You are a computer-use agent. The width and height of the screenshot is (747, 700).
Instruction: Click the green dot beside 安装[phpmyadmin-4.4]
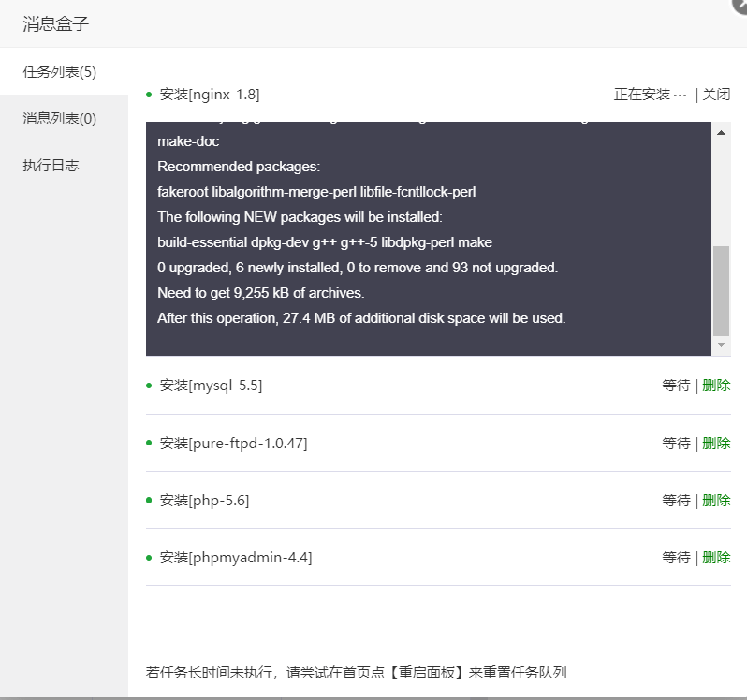pyautogui.click(x=149, y=558)
